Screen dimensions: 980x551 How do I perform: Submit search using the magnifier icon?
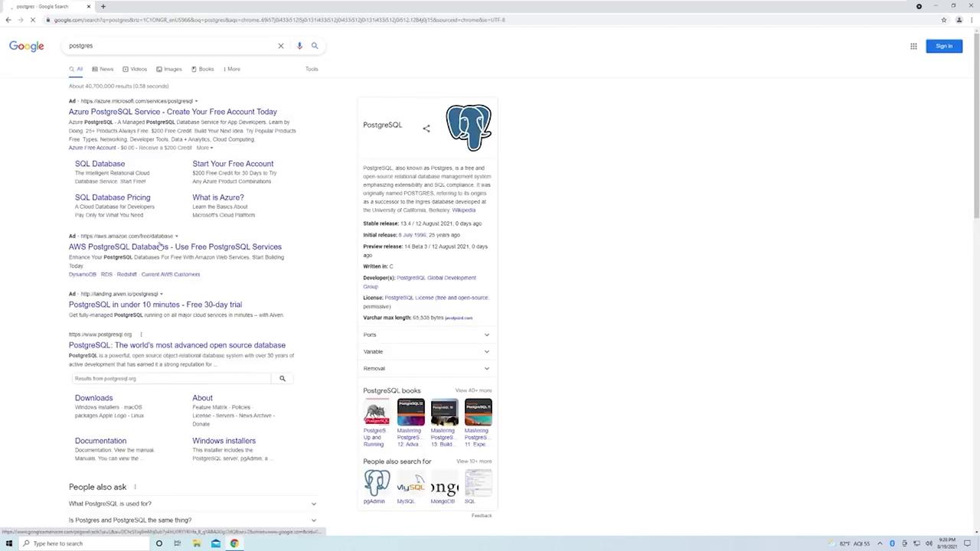click(315, 46)
